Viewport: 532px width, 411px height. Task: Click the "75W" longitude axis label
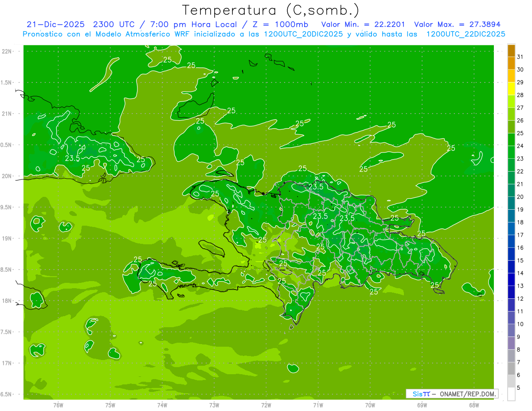110,405
